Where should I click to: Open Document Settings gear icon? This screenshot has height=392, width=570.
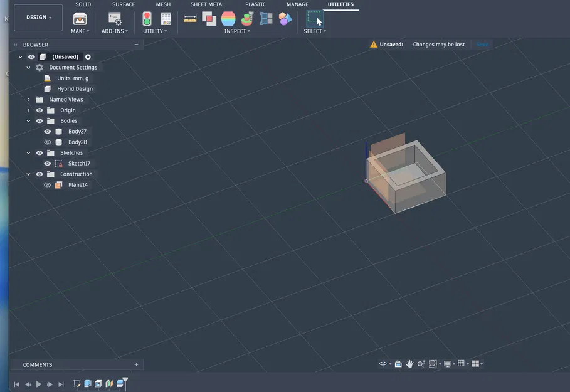tap(38, 67)
